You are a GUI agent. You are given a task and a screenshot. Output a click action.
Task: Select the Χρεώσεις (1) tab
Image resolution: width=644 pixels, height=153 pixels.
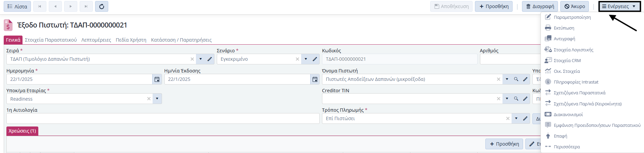coord(22,131)
